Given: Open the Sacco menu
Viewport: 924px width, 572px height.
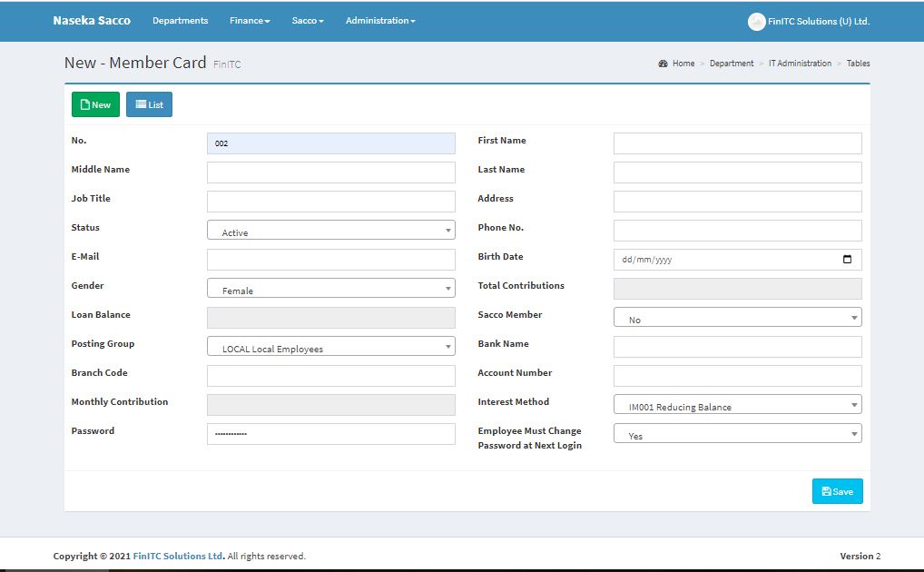Looking at the screenshot, I should coord(308,21).
